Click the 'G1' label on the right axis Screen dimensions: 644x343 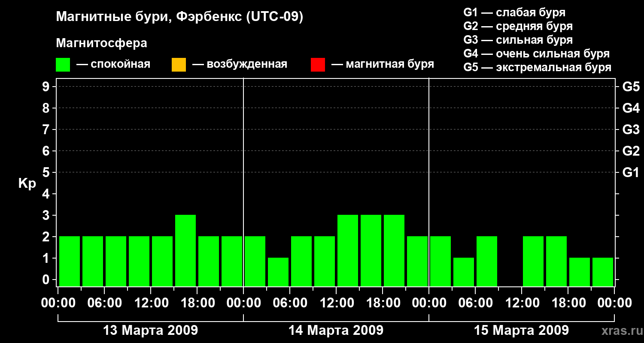[631, 172]
